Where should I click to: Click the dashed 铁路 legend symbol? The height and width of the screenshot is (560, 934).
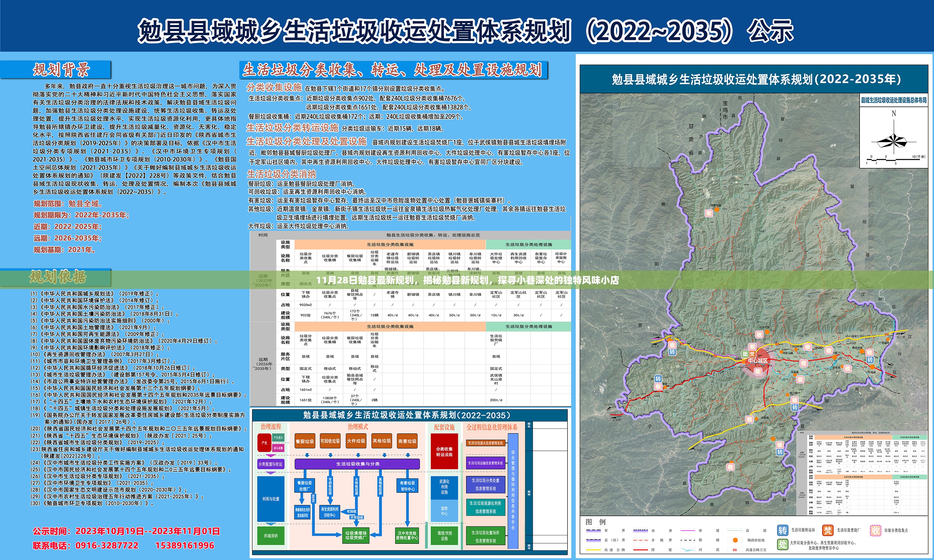687,540
